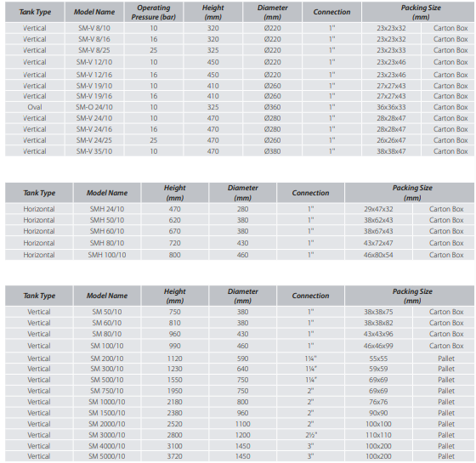Screen dimensions: 476x463
Task: Click the Connection header in the horizontal table
Action: (x=310, y=193)
